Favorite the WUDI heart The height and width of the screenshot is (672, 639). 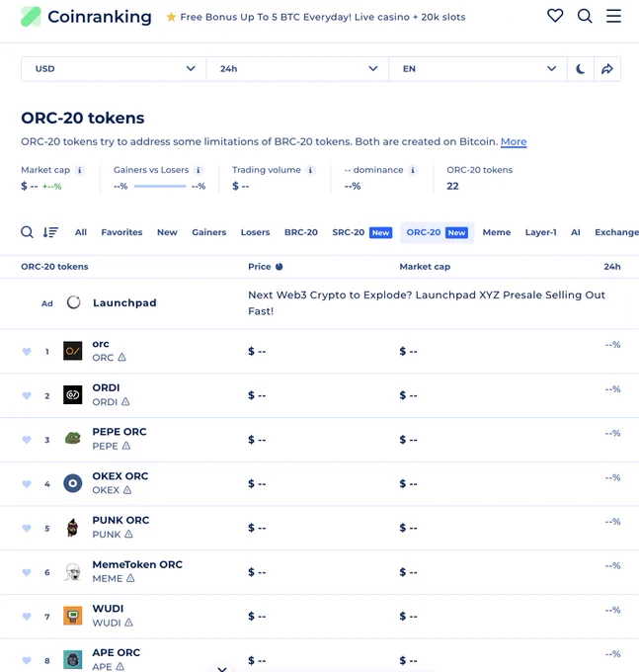pos(27,617)
